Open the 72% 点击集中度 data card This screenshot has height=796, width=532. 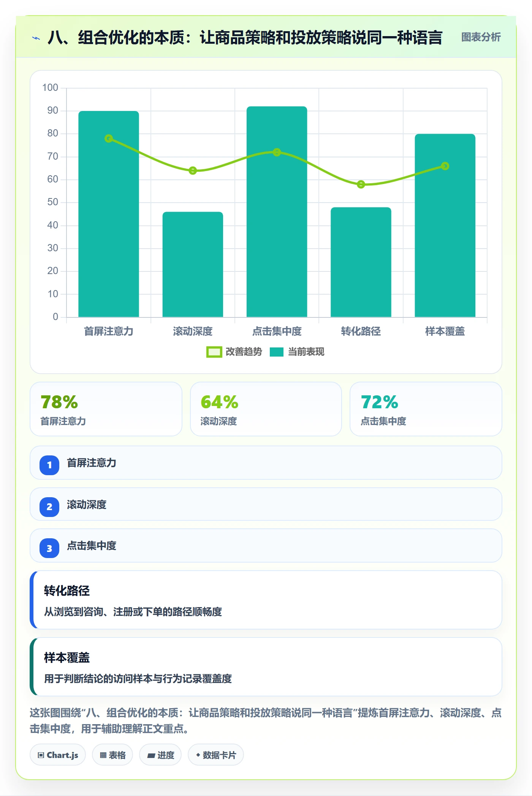click(x=426, y=409)
